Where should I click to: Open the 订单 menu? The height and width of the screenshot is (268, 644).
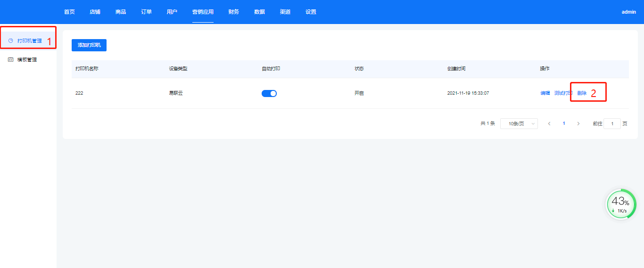pos(146,12)
